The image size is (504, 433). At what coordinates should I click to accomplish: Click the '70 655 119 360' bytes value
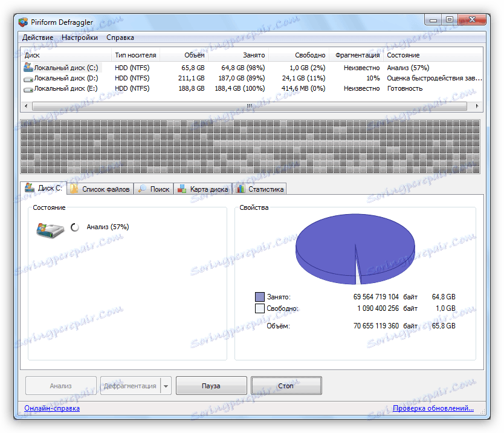pos(376,326)
